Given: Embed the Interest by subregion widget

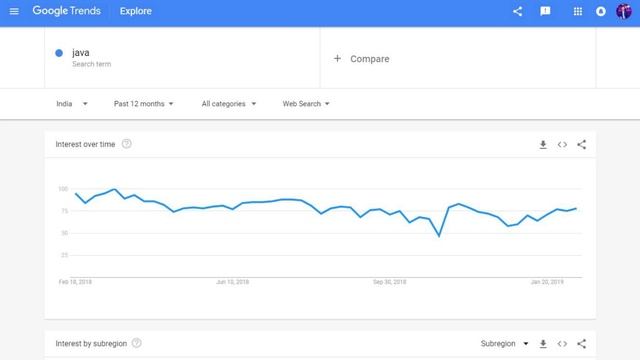Looking at the screenshot, I should tap(562, 344).
